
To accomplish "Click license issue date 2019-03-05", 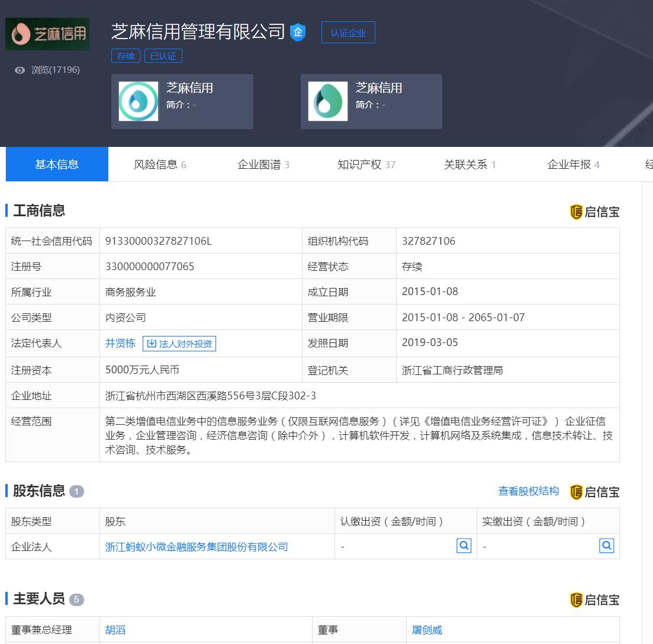I will pyautogui.click(x=430, y=342).
